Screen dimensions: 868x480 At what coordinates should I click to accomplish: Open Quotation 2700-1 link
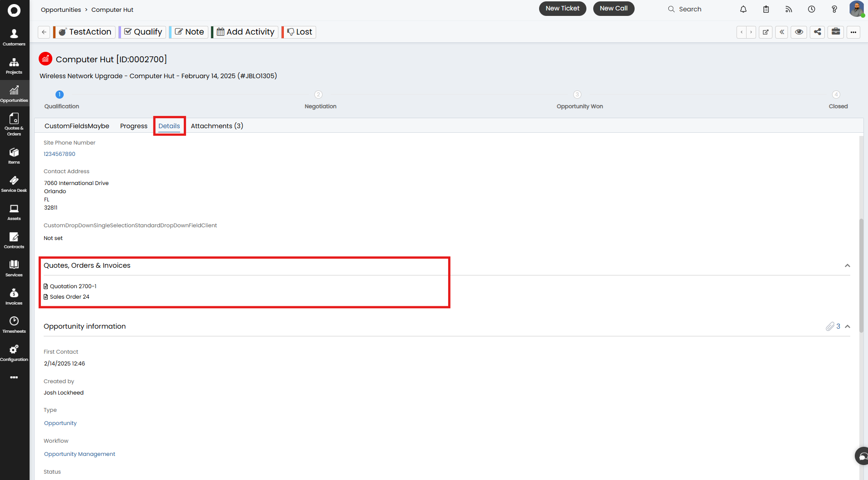click(x=73, y=286)
